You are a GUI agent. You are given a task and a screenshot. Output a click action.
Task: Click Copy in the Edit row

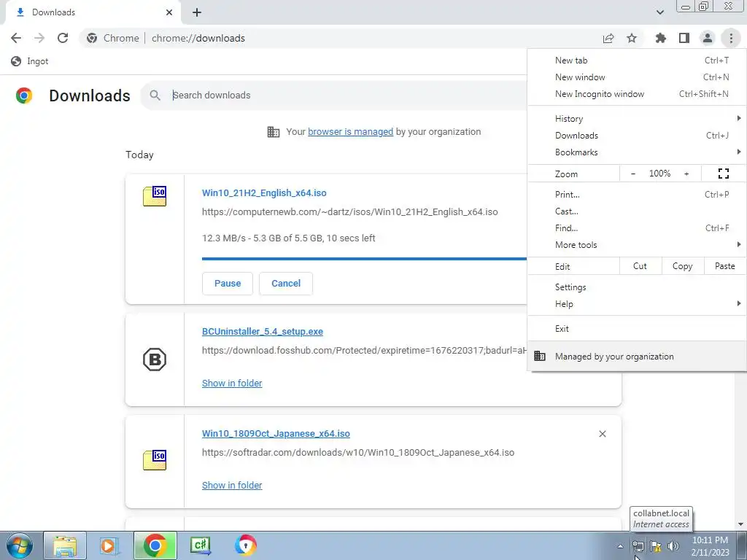[x=682, y=266]
